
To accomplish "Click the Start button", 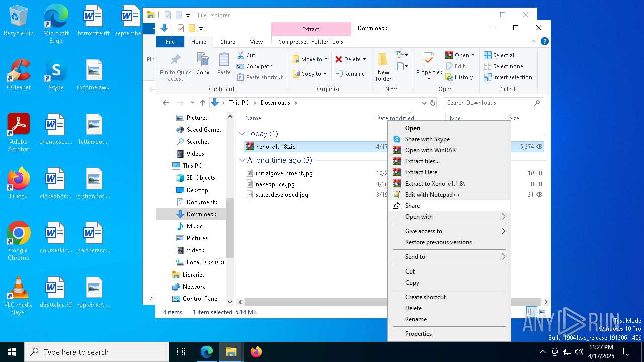I will [12, 352].
